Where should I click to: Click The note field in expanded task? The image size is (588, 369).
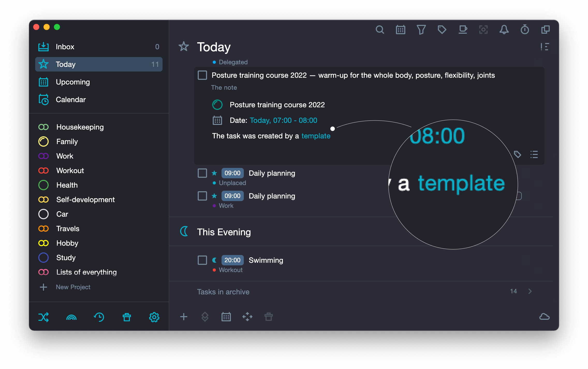click(x=224, y=88)
